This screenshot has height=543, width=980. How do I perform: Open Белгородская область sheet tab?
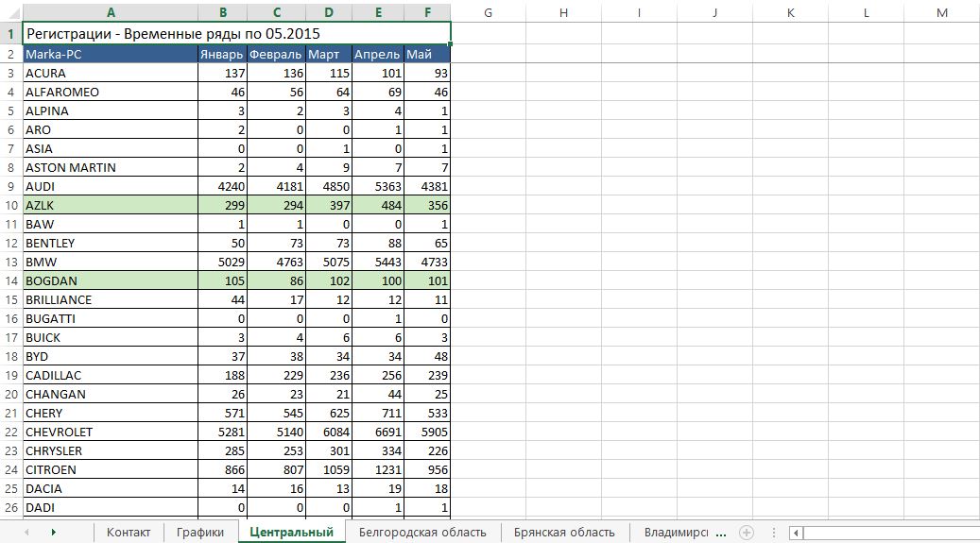point(422,533)
